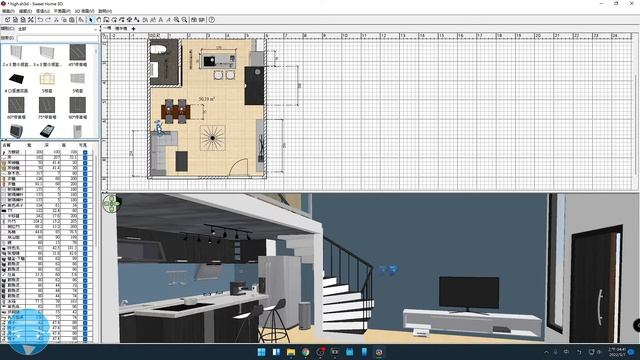Select the 2x3 window catalog thumbnail
This screenshot has height=360, width=640.
[x=16, y=52]
